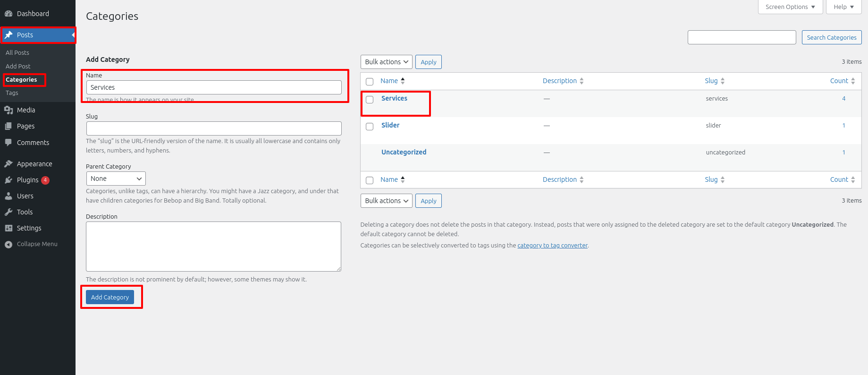Screen dimensions: 868x375
Task: Click sort arrows beside bottom Slug header
Action: click(x=723, y=179)
